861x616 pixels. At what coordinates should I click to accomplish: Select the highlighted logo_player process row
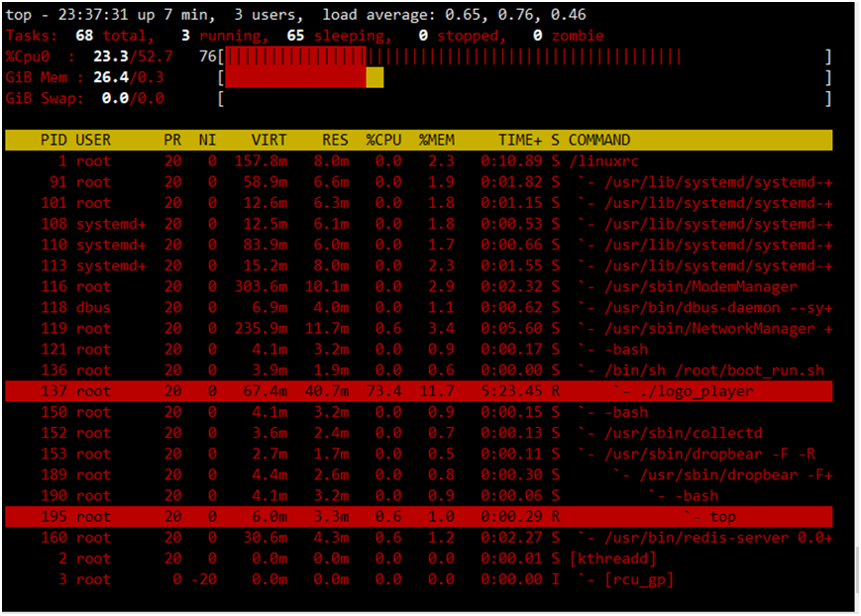coord(419,391)
